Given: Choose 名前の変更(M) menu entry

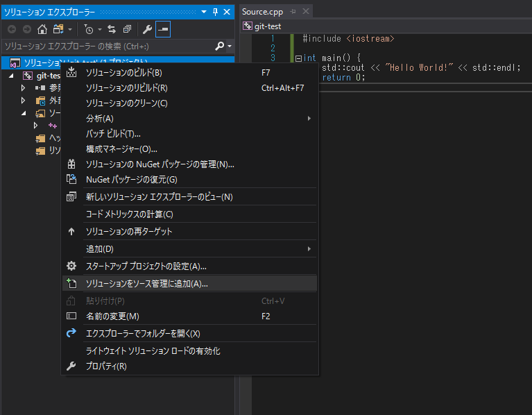Looking at the screenshot, I should 189,316.
